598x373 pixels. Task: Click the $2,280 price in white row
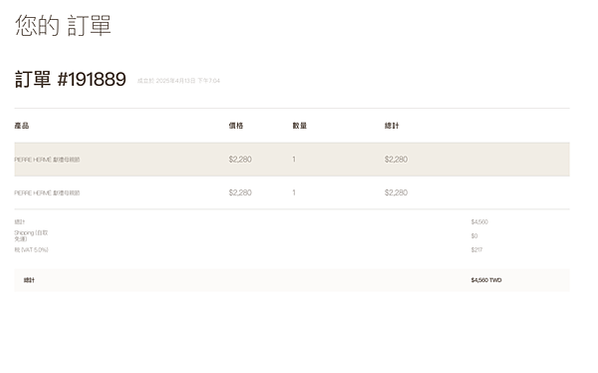tap(240, 193)
